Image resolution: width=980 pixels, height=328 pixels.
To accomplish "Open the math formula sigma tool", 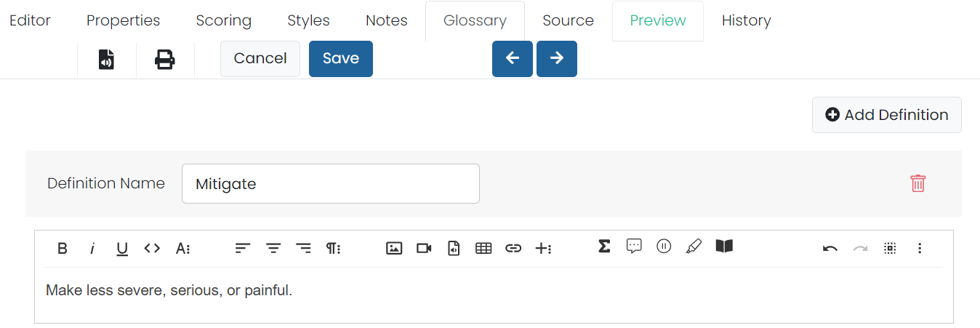I will click(x=604, y=247).
